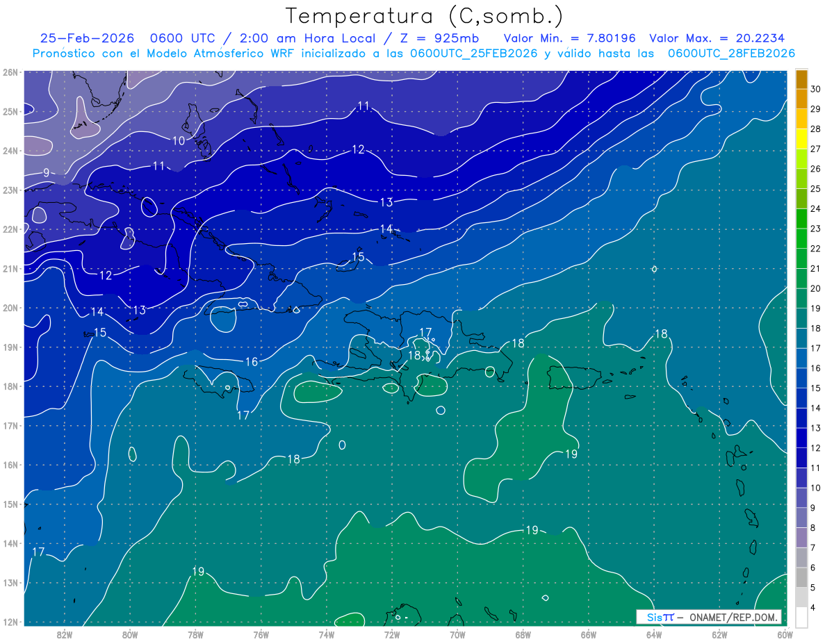The image size is (834, 644).
Task: Click the legend scale label '25'
Action: point(816,189)
